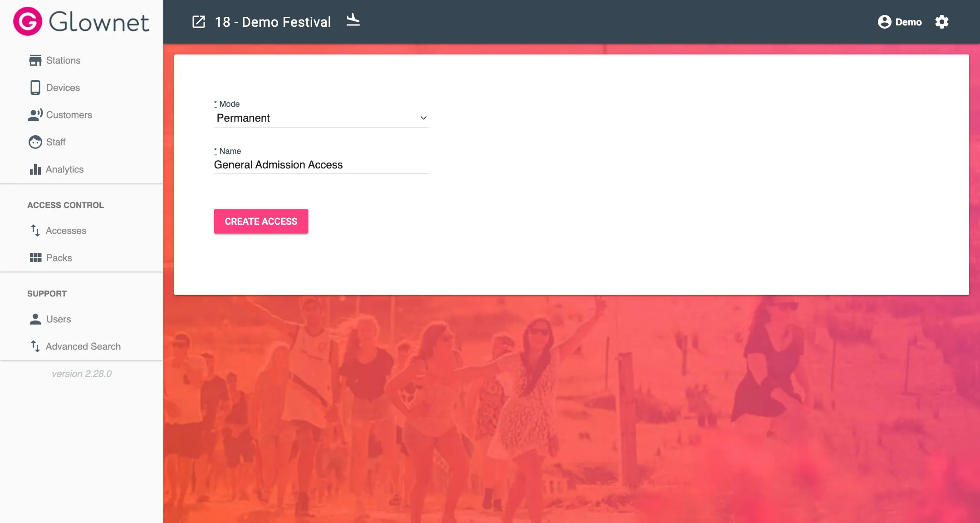Open the settings gear icon
Image resolution: width=980 pixels, height=523 pixels.
coord(942,22)
